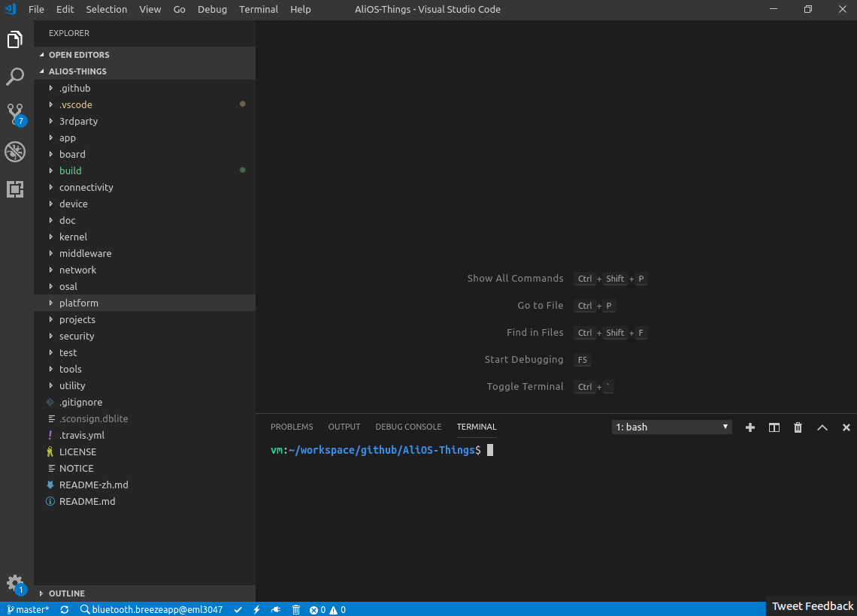This screenshot has width=857, height=616.
Task: Open the NOTICE file
Action: coord(144,468)
